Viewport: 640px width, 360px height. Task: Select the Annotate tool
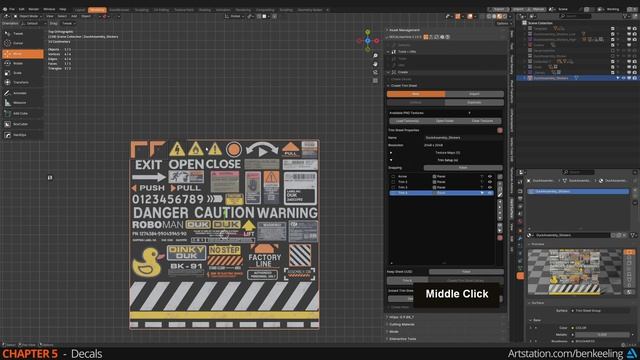pyautogui.click(x=22, y=93)
